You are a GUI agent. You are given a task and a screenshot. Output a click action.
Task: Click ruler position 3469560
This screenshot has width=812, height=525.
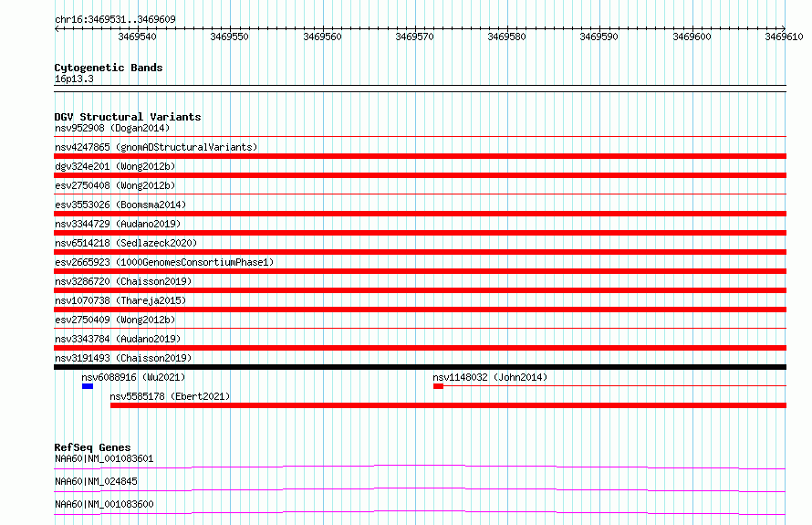click(x=322, y=37)
